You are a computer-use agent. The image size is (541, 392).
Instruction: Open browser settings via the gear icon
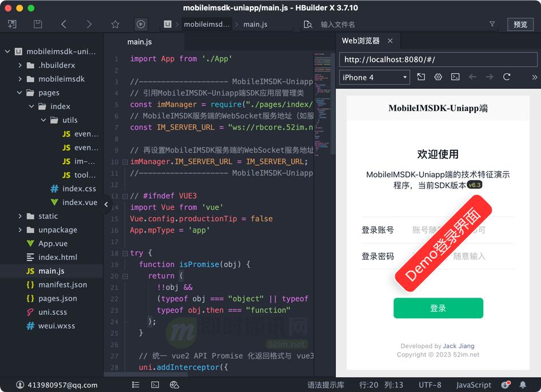click(x=437, y=77)
